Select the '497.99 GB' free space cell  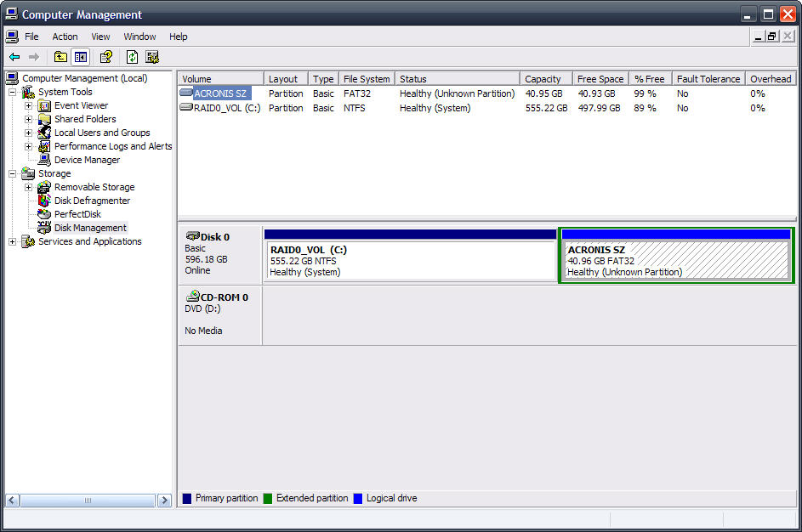599,108
